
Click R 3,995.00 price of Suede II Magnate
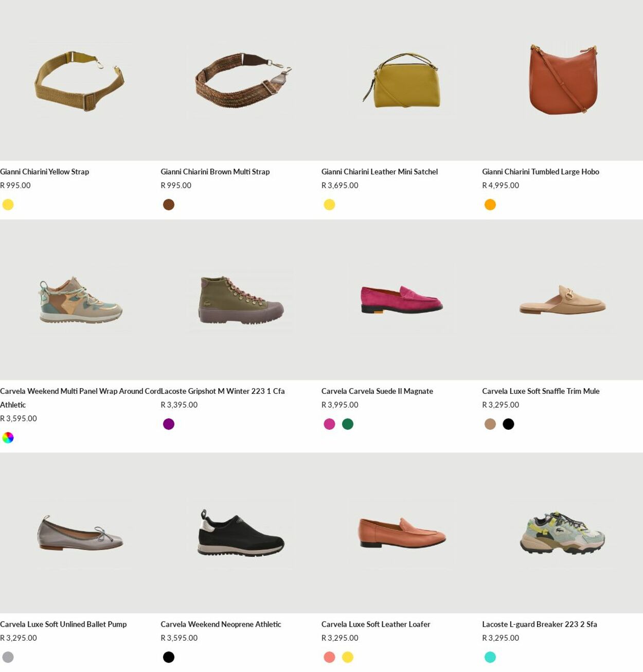[340, 405]
